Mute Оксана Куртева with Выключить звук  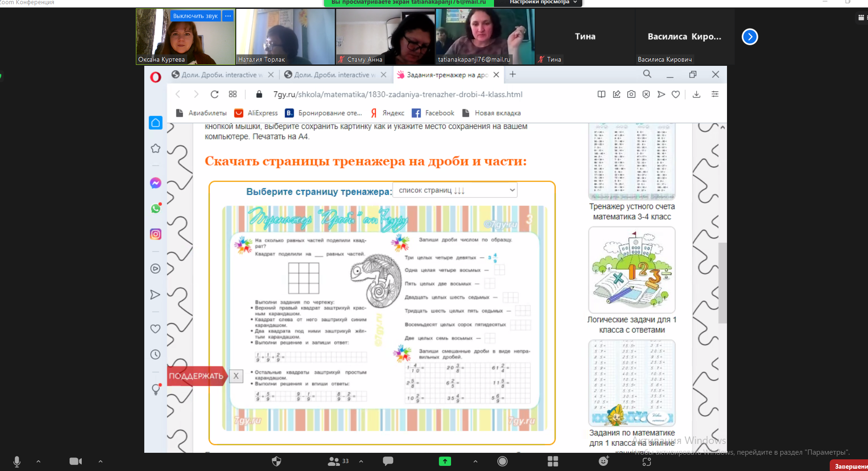pos(195,16)
